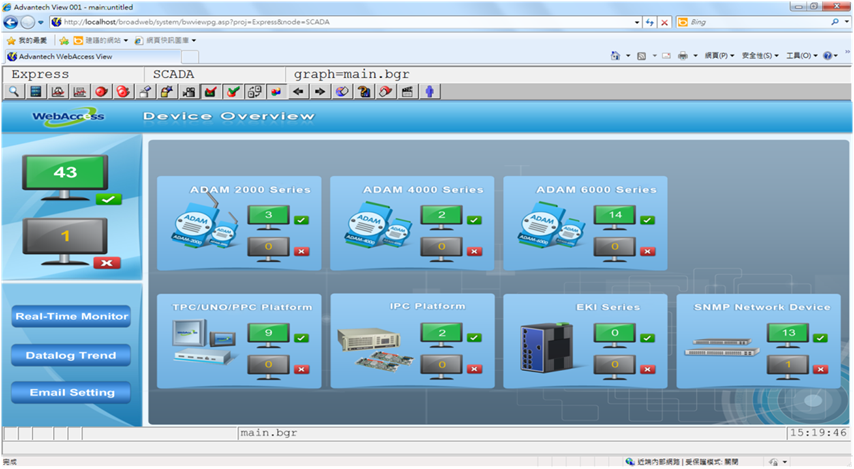The width and height of the screenshot is (854, 469).
Task: Click the IPC Platform computer image
Action: pyautogui.click(x=373, y=348)
